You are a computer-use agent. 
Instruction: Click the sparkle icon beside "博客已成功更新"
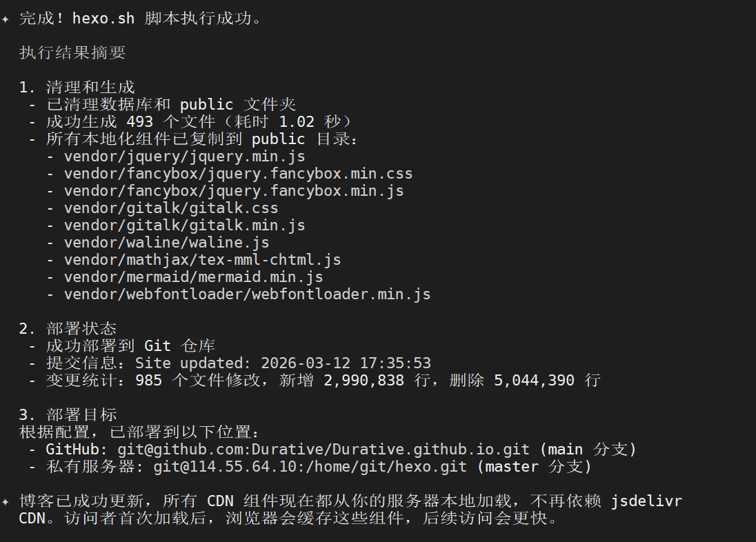click(6, 501)
